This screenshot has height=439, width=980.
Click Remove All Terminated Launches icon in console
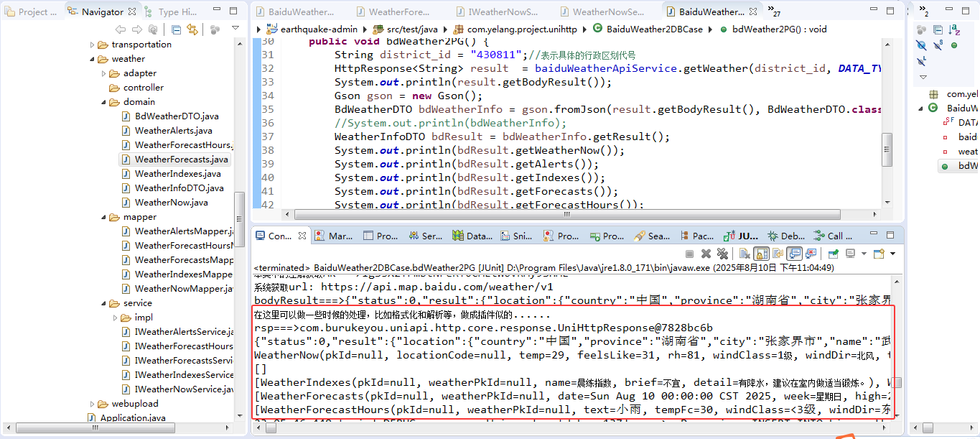click(723, 254)
